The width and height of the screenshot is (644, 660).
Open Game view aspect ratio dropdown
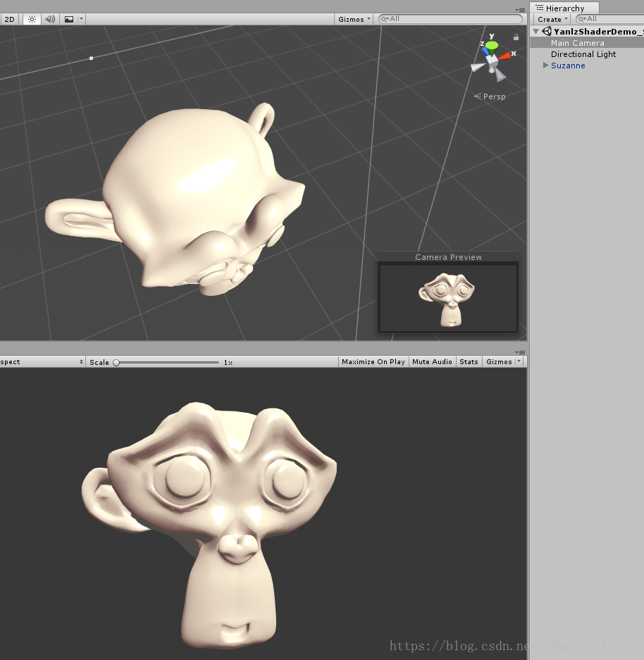(x=42, y=362)
